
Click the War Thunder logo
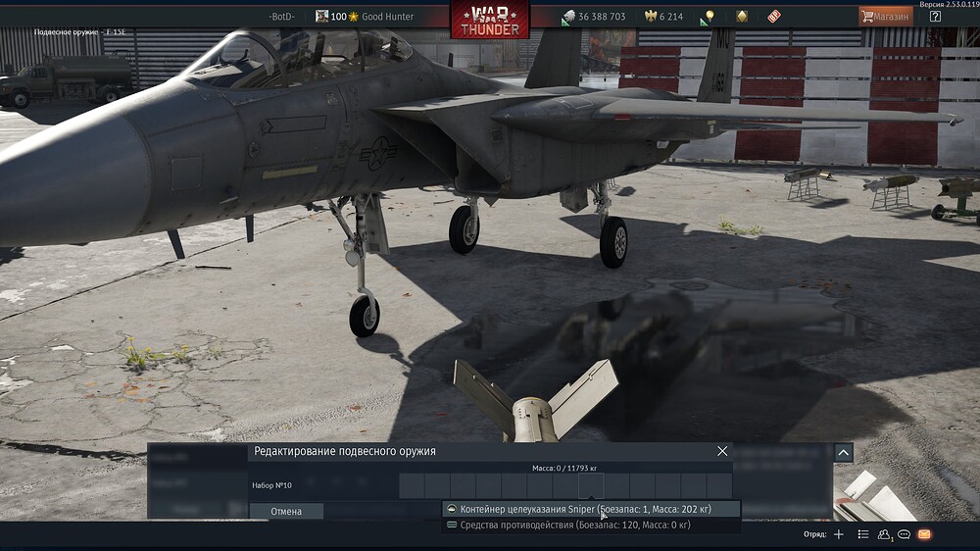pyautogui.click(x=489, y=19)
